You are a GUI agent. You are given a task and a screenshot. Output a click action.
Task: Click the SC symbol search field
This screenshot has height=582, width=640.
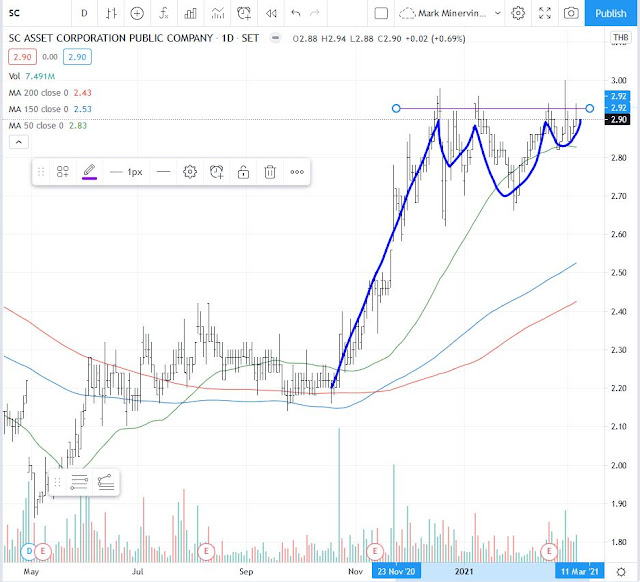click(x=36, y=13)
